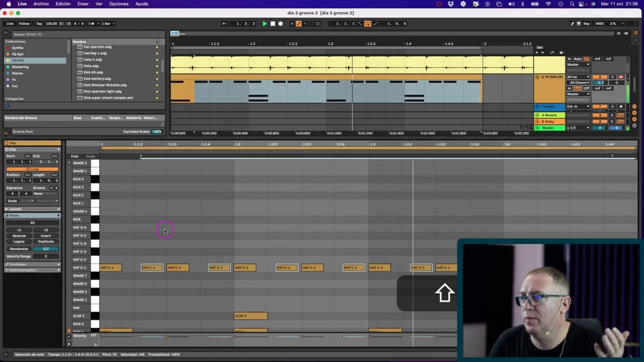Open the Wi-Fi menu bar icon
The height and width of the screenshot is (362, 644).
coord(548,4)
